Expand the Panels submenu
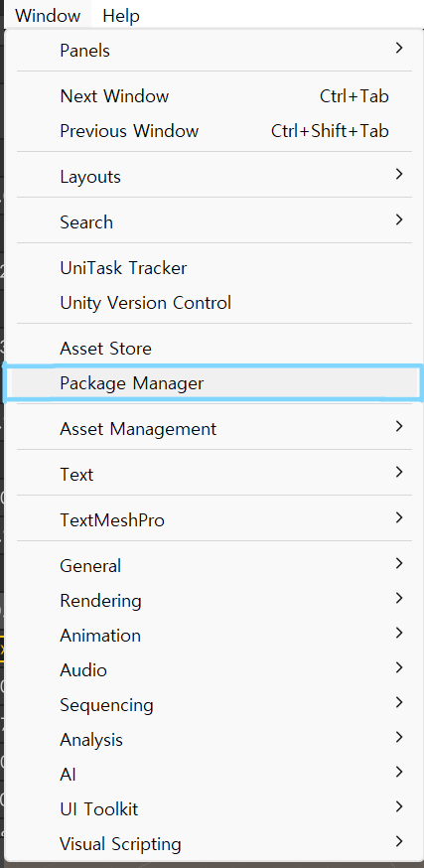This screenshot has height=868, width=424. tap(213, 51)
